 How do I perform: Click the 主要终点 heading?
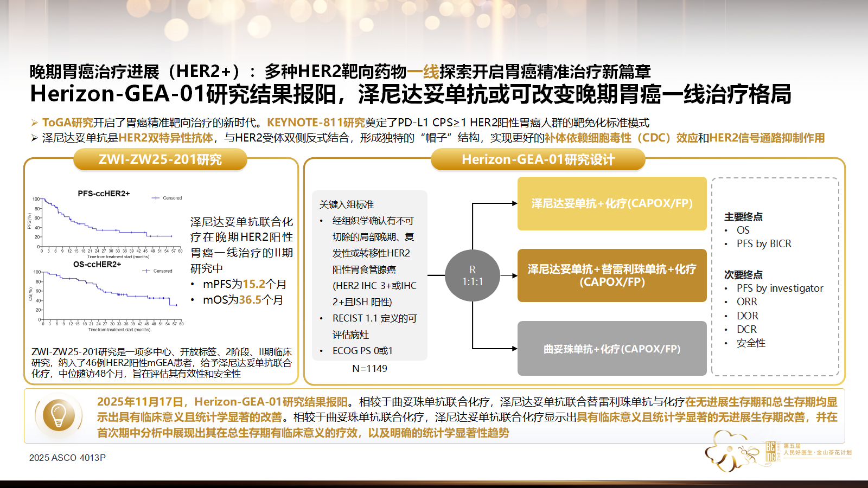[743, 217]
